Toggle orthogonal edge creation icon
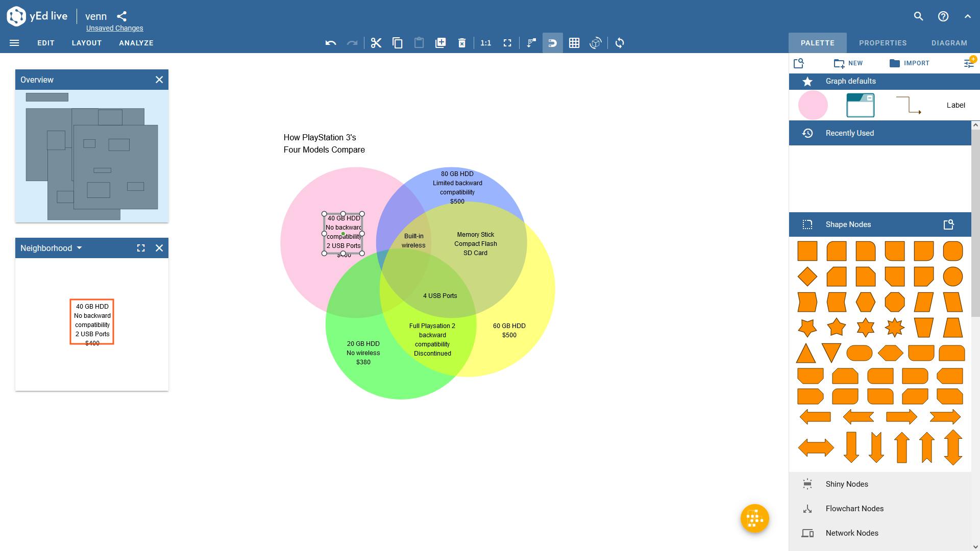Viewport: 980px width, 551px height. click(x=531, y=43)
